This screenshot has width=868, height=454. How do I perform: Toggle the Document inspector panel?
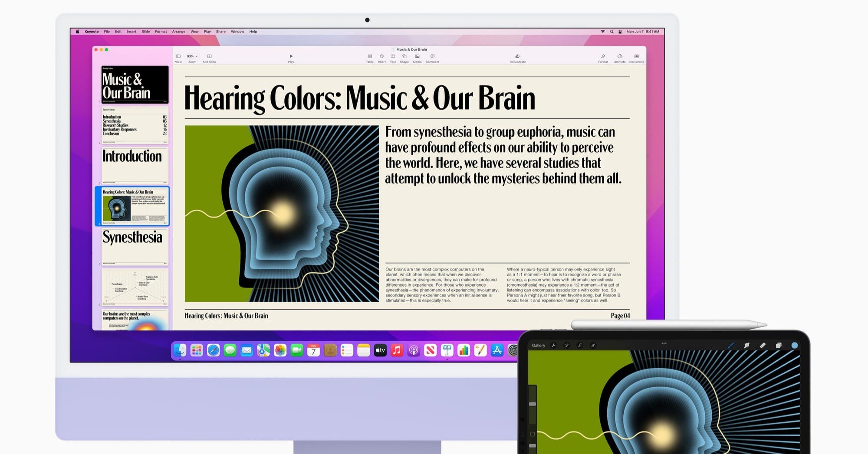[636, 58]
